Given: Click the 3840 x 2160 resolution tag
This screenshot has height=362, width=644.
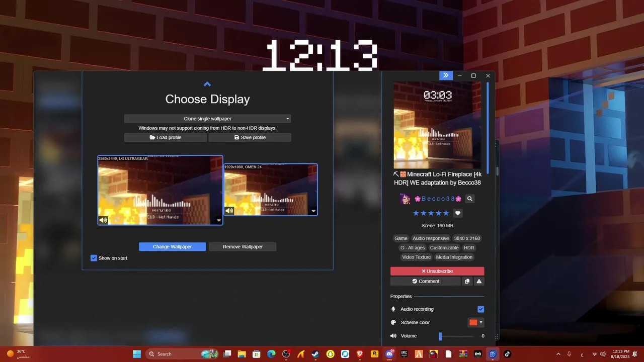Looking at the screenshot, I should pos(467,238).
